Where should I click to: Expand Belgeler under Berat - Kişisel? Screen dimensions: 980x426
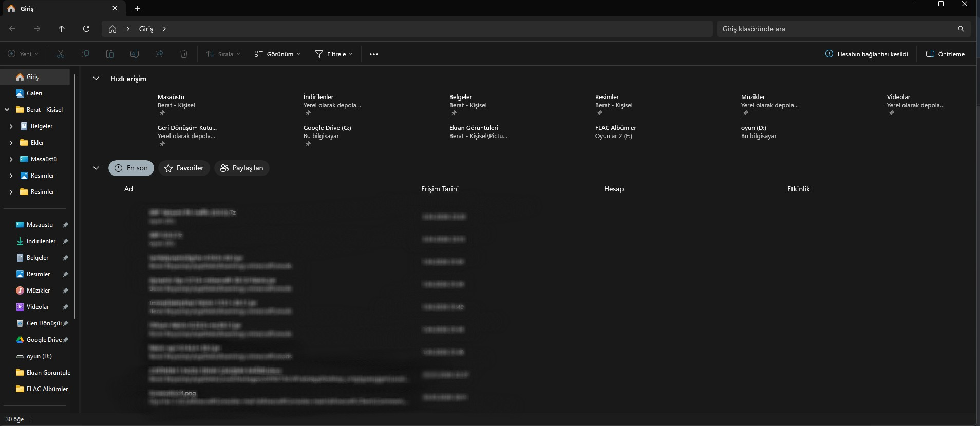(11, 126)
